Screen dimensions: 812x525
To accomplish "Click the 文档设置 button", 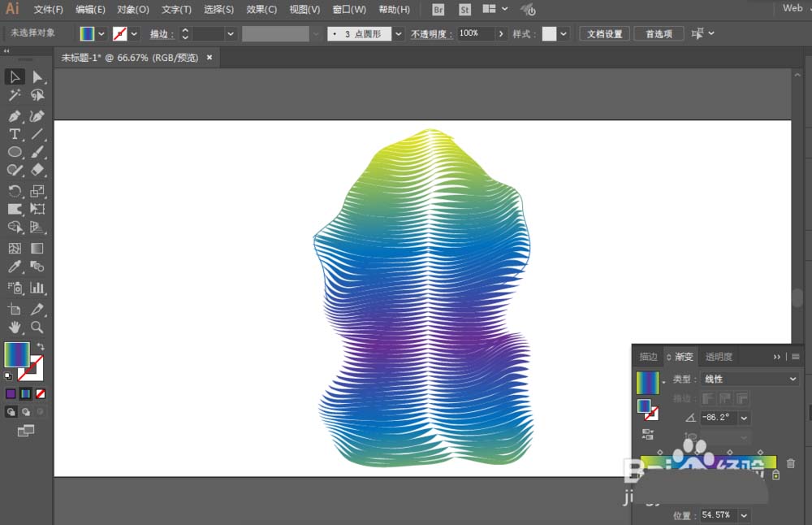I will coord(604,33).
